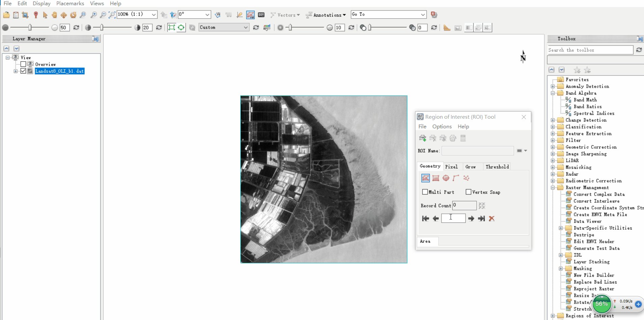644x320 pixels.
Task: Expand the Classification folder
Action: tap(553, 127)
